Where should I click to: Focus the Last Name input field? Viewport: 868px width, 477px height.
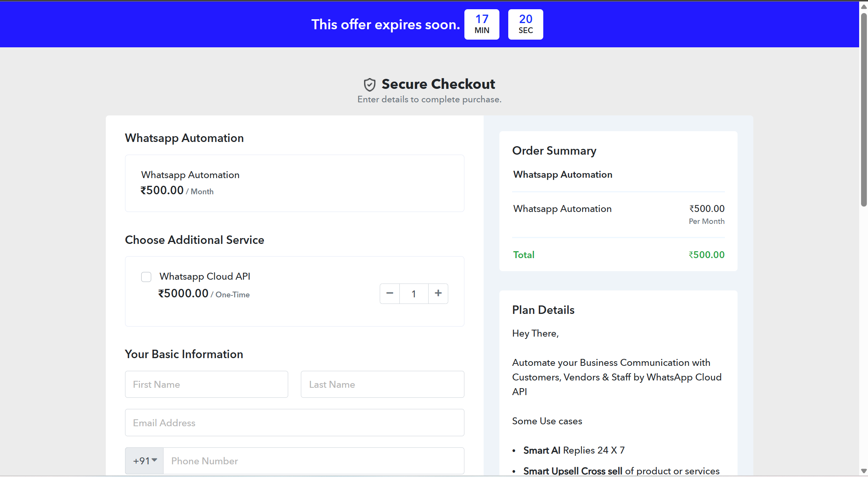click(x=382, y=384)
